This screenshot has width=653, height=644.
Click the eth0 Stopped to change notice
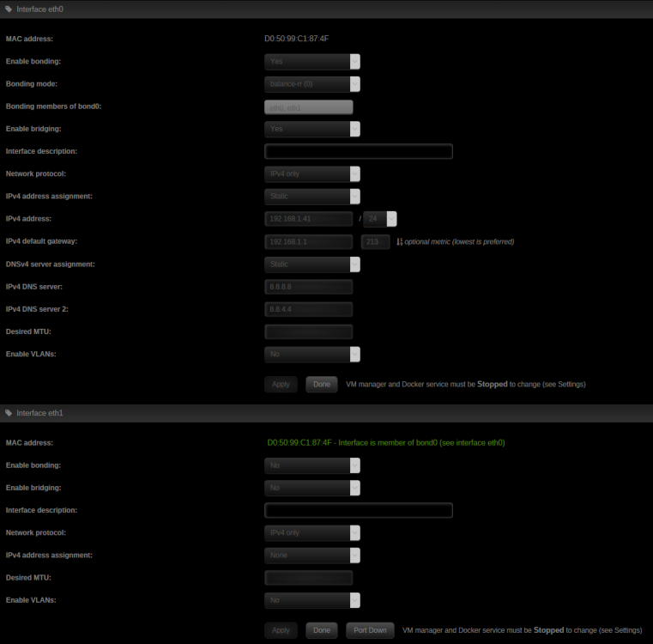466,385
